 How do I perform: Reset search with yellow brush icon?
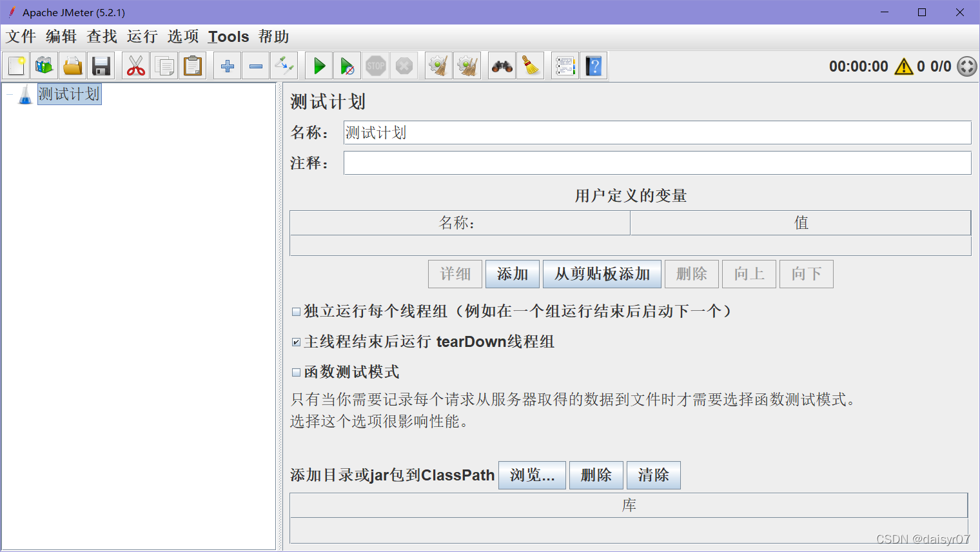click(531, 66)
